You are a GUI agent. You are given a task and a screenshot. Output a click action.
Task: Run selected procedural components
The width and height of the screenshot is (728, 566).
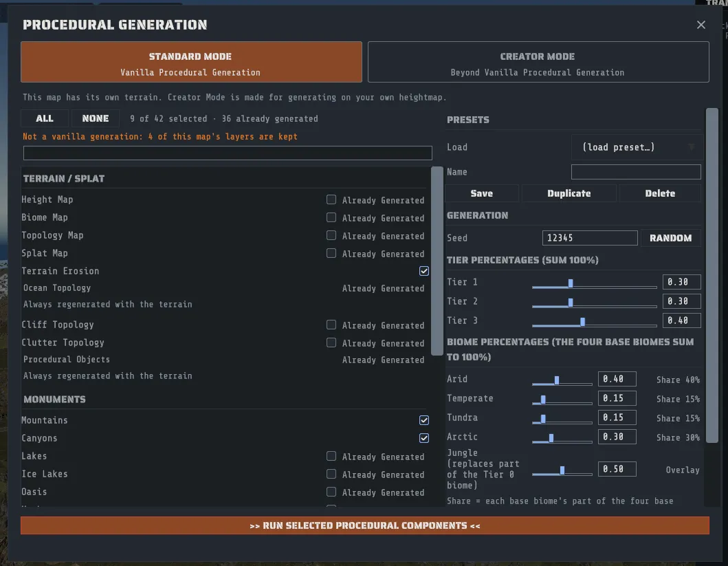pos(365,525)
